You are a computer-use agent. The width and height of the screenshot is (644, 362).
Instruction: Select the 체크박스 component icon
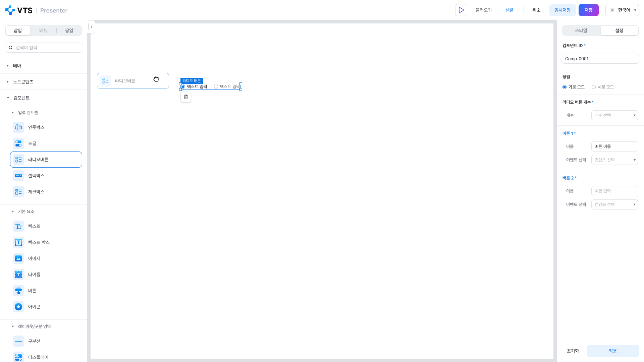pyautogui.click(x=18, y=192)
